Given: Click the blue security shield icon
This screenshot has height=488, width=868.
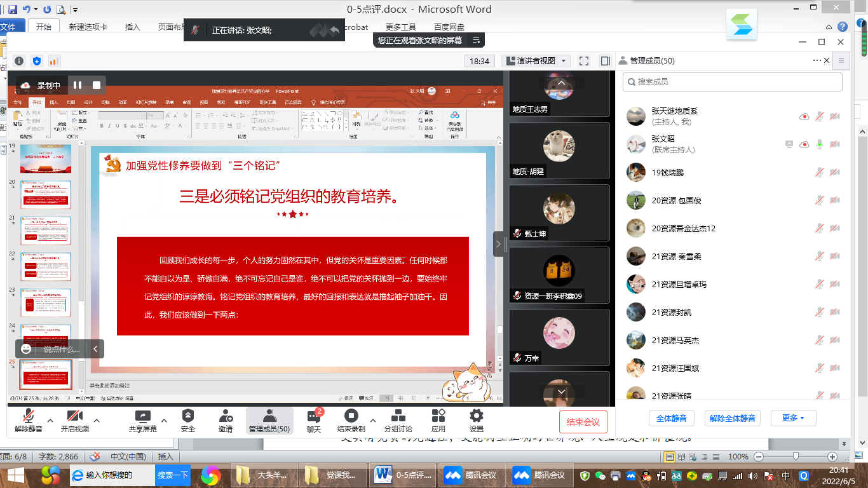Looking at the screenshot, I should [37, 61].
